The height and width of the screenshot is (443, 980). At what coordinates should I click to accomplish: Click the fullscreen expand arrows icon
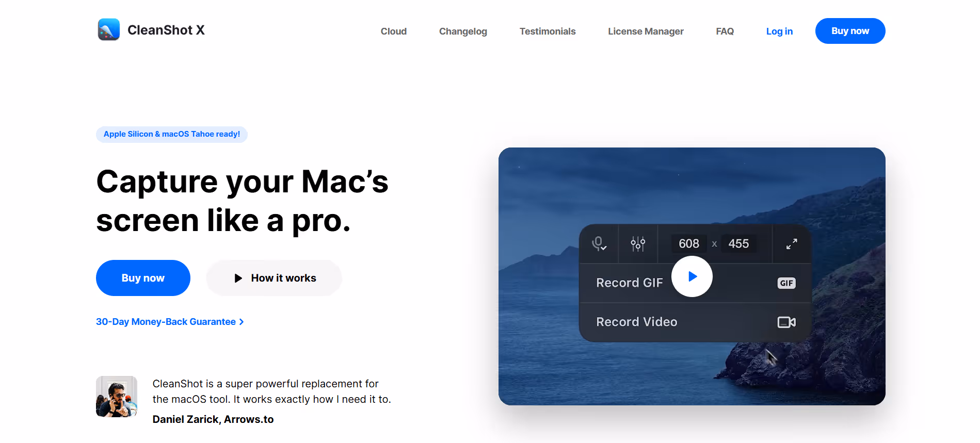[x=792, y=243]
